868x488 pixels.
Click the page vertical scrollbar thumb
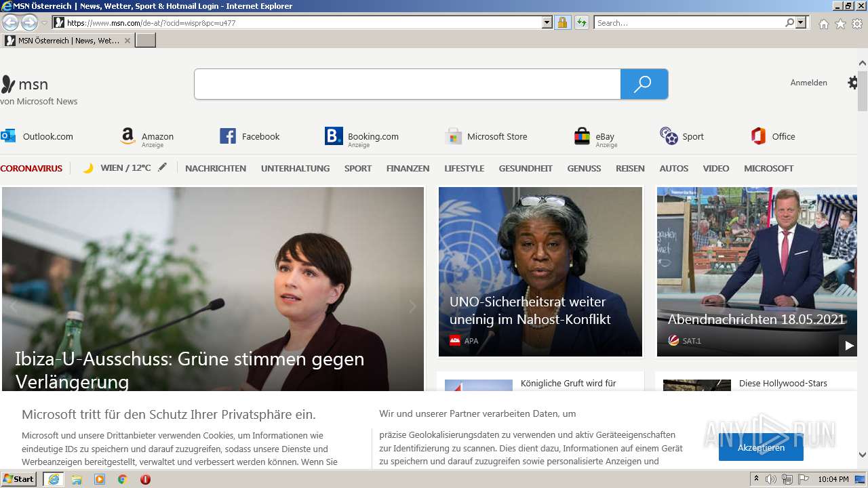coord(863,90)
